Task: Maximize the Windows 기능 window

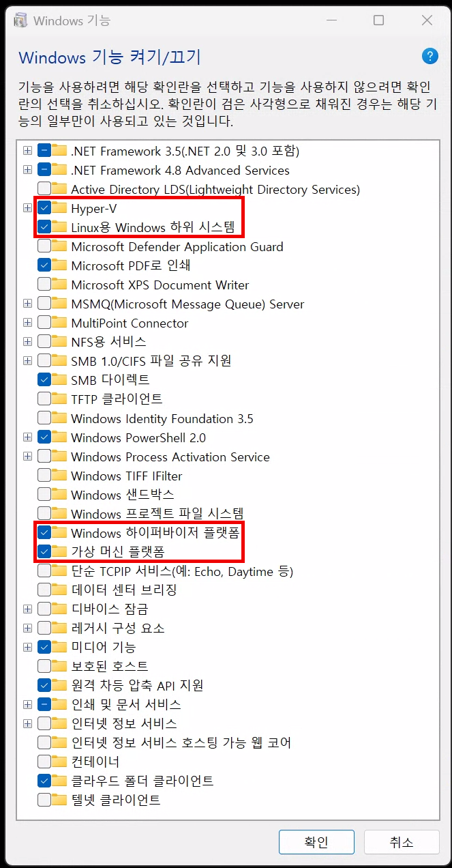Action: [x=378, y=20]
